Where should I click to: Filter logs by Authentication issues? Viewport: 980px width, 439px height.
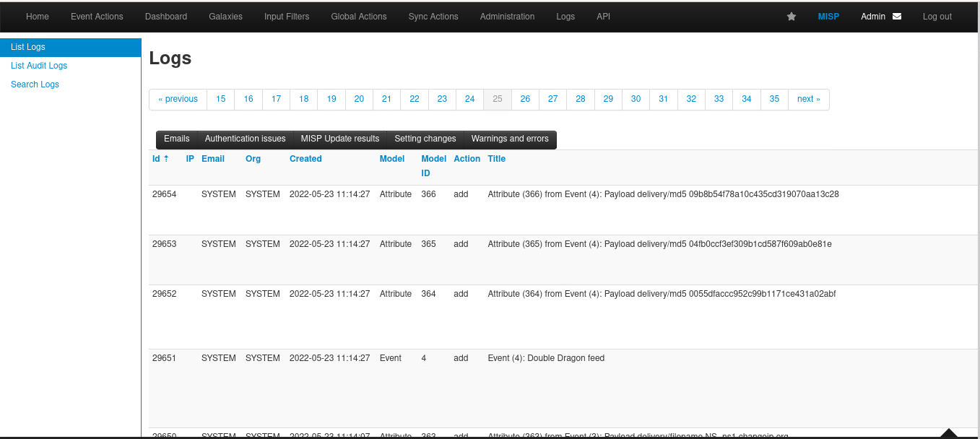245,139
